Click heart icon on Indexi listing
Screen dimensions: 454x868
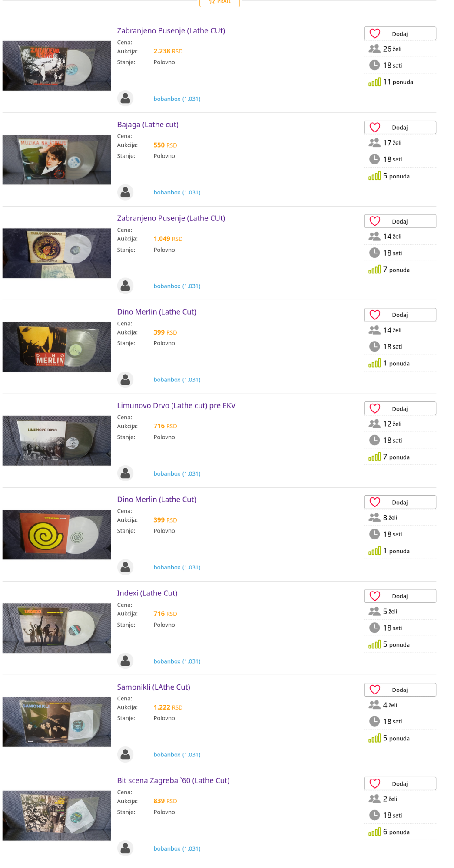pos(375,596)
